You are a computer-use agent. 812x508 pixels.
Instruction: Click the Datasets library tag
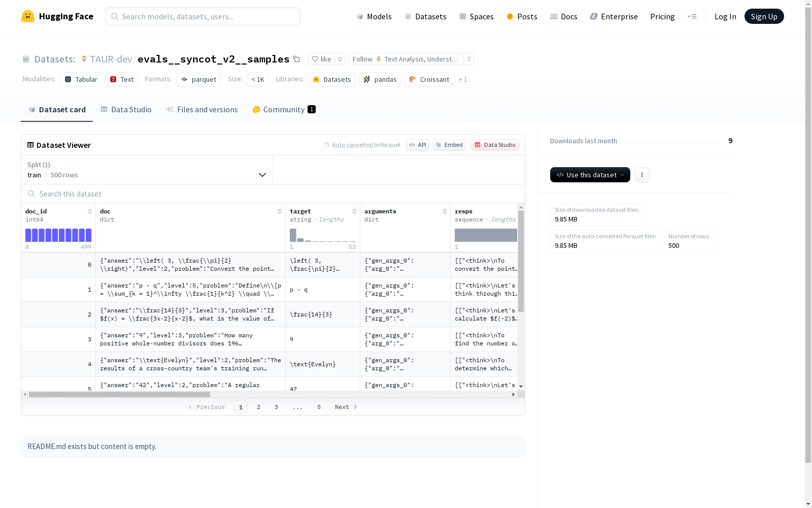coord(332,79)
